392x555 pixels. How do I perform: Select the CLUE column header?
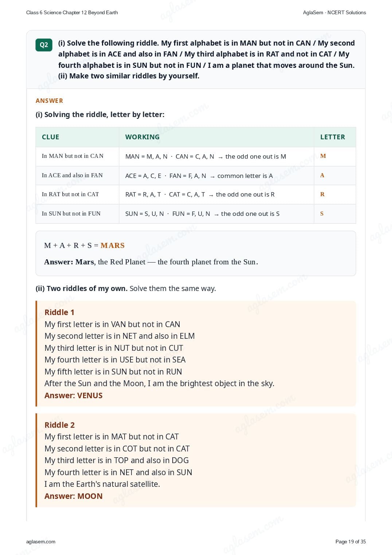[51, 137]
